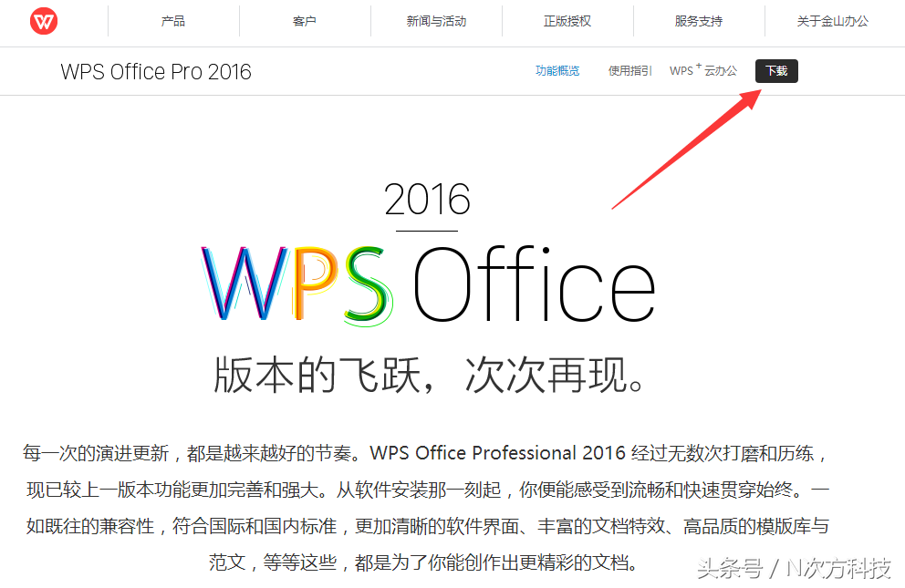905x588 pixels.
Task: Go to the 服务支持 section
Action: click(x=699, y=21)
